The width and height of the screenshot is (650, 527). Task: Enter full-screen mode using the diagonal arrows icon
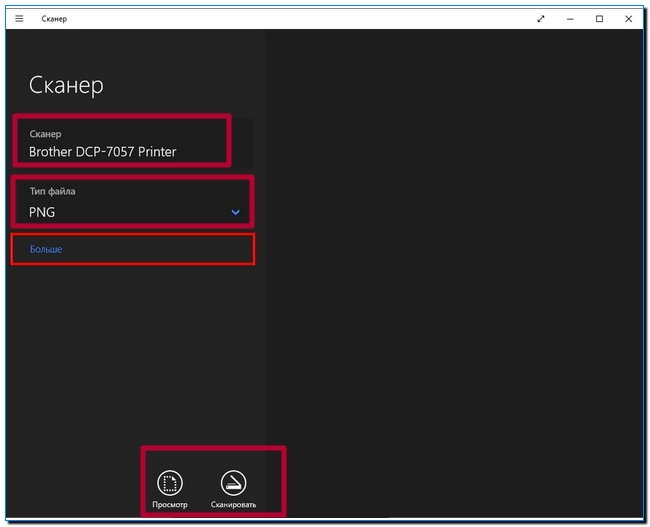[x=541, y=18]
